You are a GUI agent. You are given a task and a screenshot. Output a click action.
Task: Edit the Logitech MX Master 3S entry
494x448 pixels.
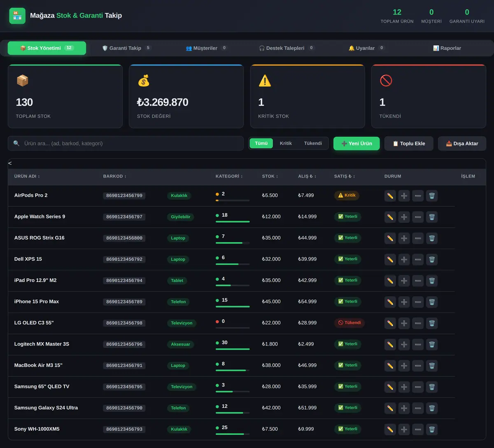(390, 344)
